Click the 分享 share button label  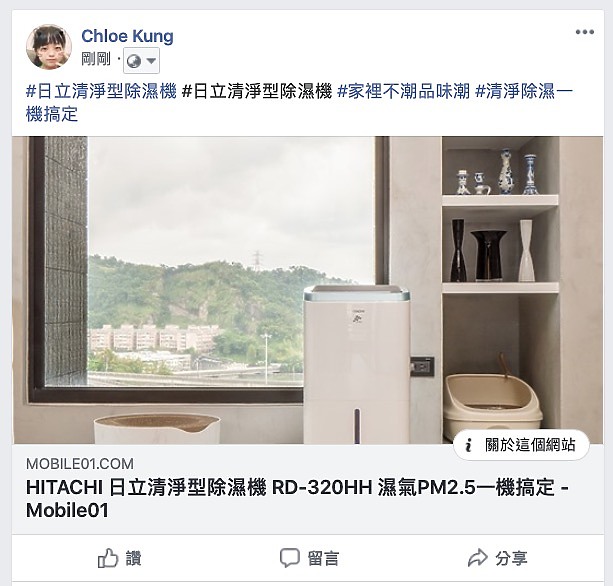tap(511, 558)
